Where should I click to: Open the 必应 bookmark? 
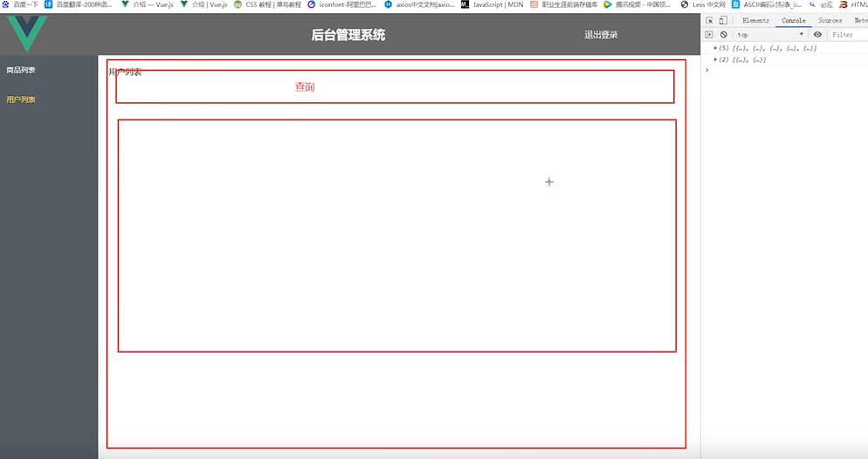(x=820, y=4)
